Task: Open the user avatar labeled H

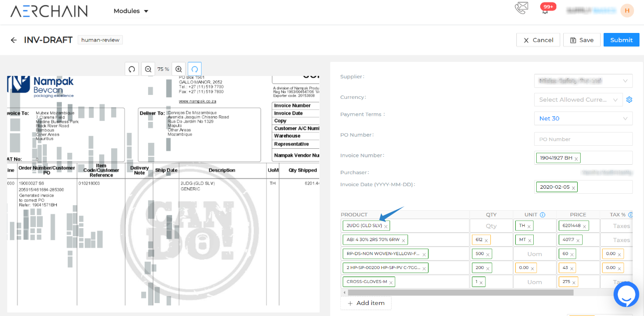Action: pyautogui.click(x=627, y=10)
